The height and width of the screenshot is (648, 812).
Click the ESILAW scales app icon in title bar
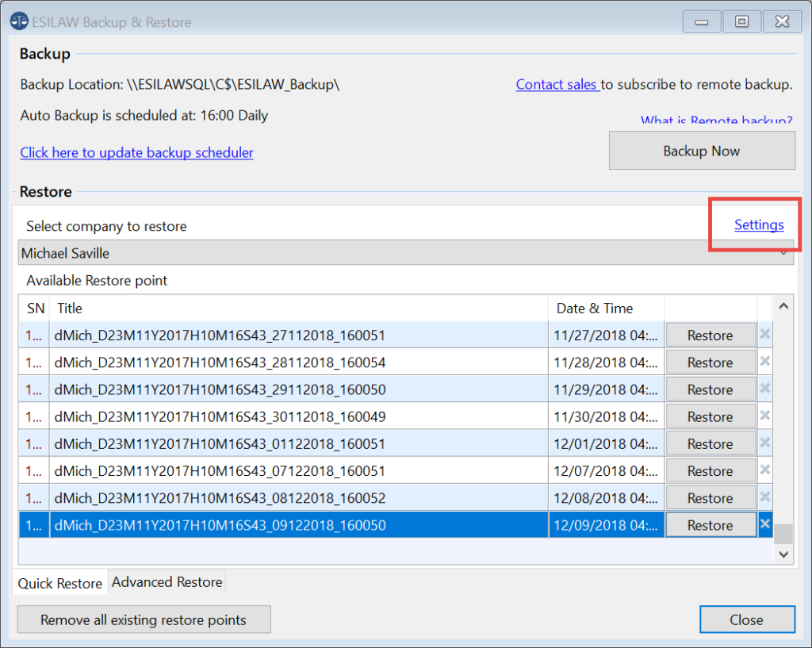coord(19,21)
